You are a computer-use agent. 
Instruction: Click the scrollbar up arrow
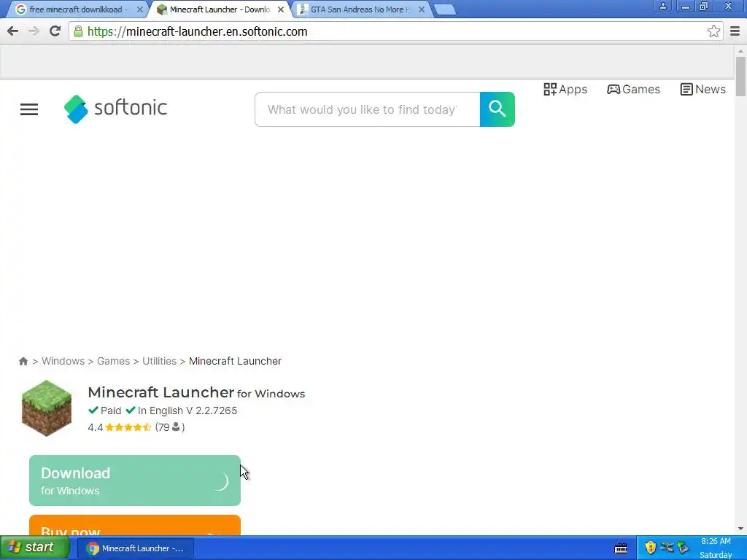point(740,50)
